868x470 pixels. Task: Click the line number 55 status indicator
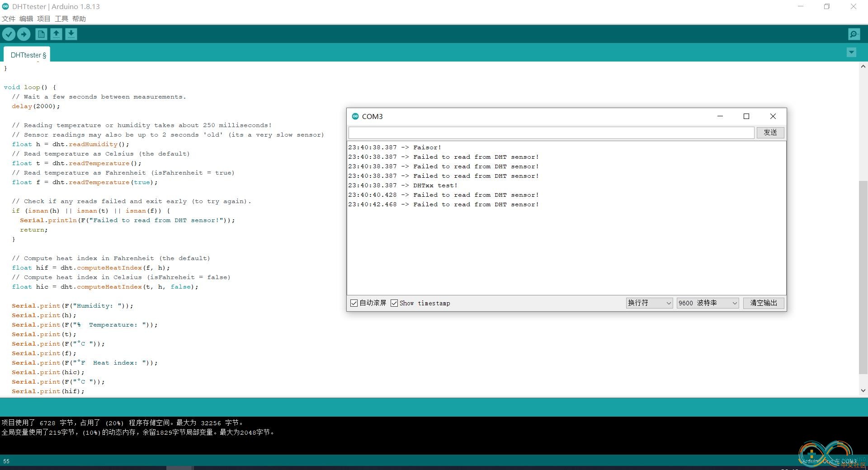6,461
